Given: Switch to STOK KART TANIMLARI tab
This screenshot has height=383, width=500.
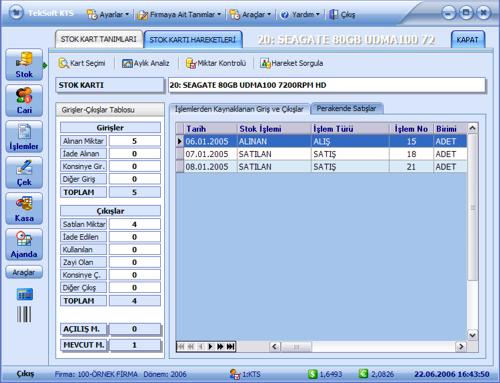Looking at the screenshot, I should (x=99, y=39).
